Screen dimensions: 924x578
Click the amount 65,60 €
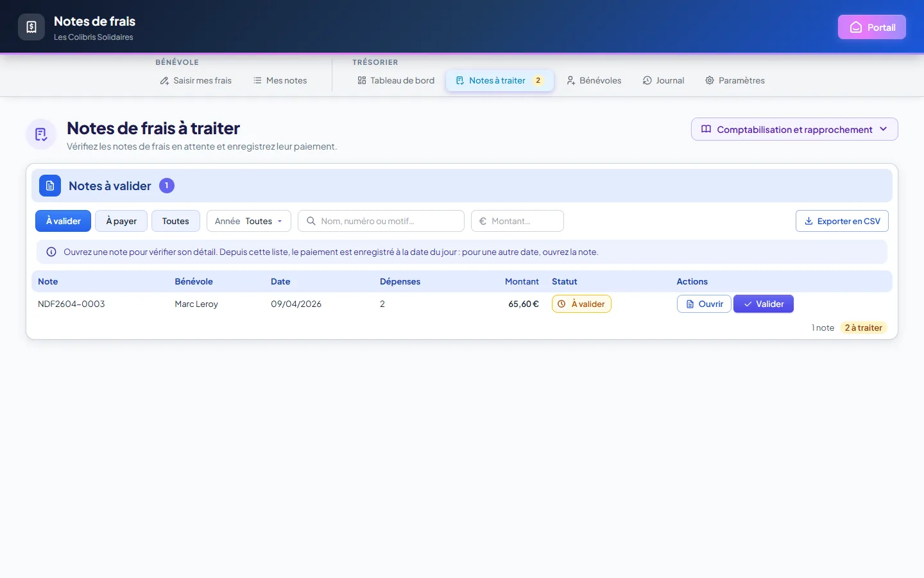tap(524, 304)
